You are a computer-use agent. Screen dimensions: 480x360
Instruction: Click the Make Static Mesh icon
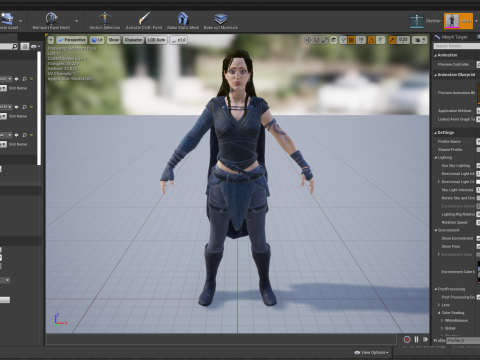pyautogui.click(x=183, y=19)
